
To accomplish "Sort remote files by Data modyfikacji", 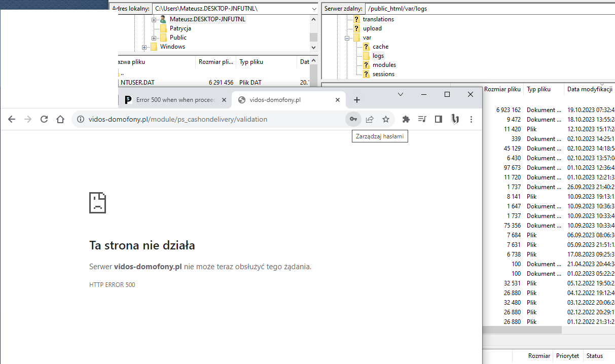I will pos(589,89).
